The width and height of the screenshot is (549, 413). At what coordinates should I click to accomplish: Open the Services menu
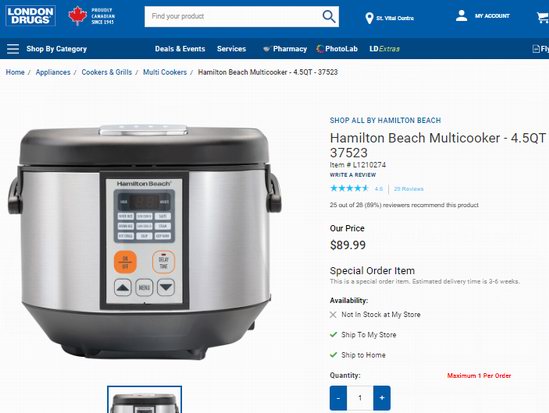tap(231, 49)
